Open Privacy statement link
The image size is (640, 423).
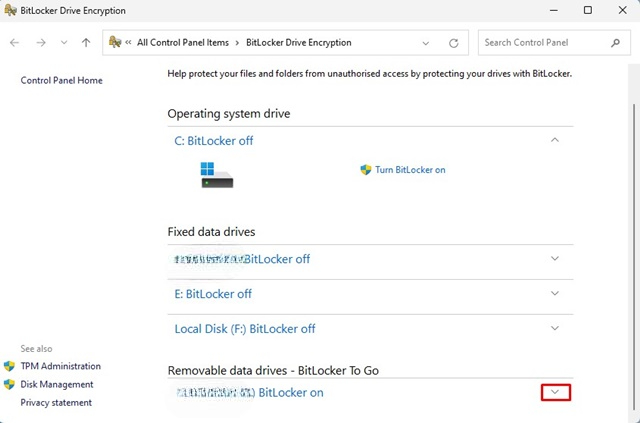point(56,403)
